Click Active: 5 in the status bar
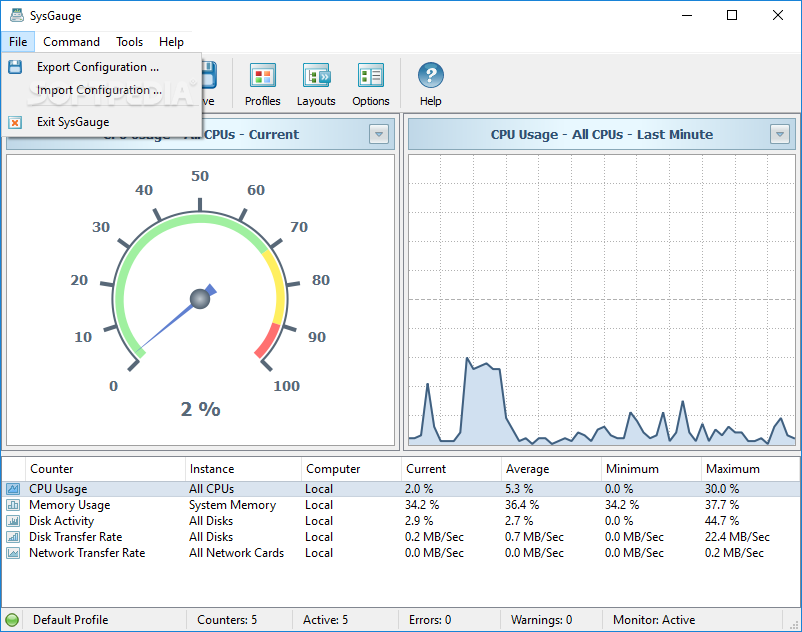 tap(325, 620)
